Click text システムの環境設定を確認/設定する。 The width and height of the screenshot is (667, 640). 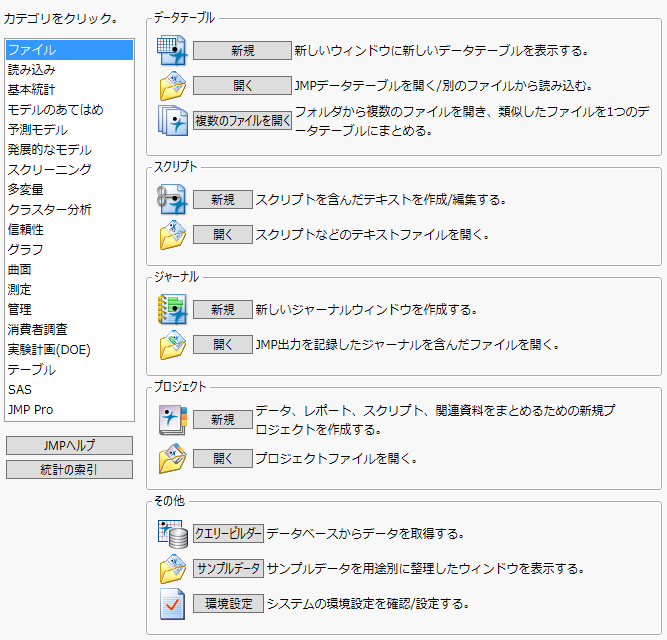point(368,604)
